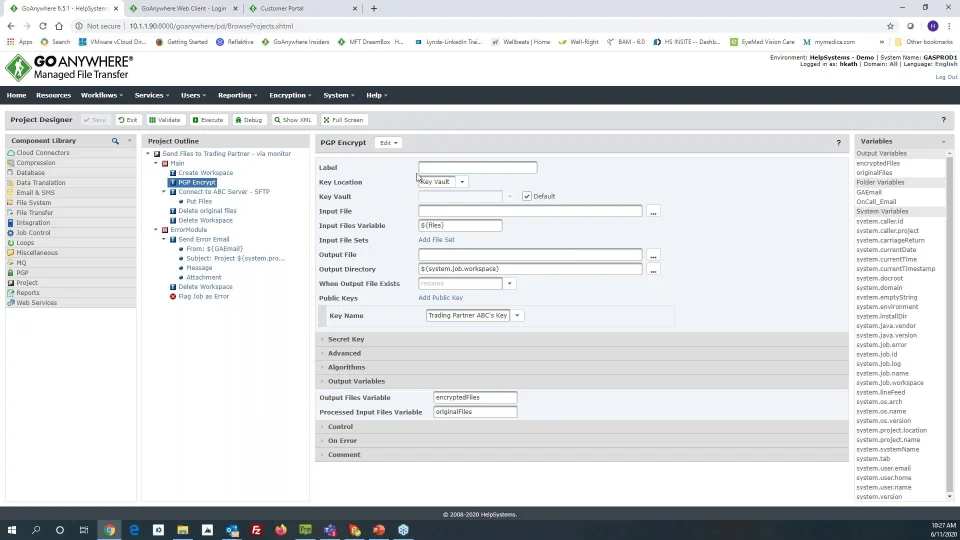
Task: Start the Debug tool
Action: 249,120
